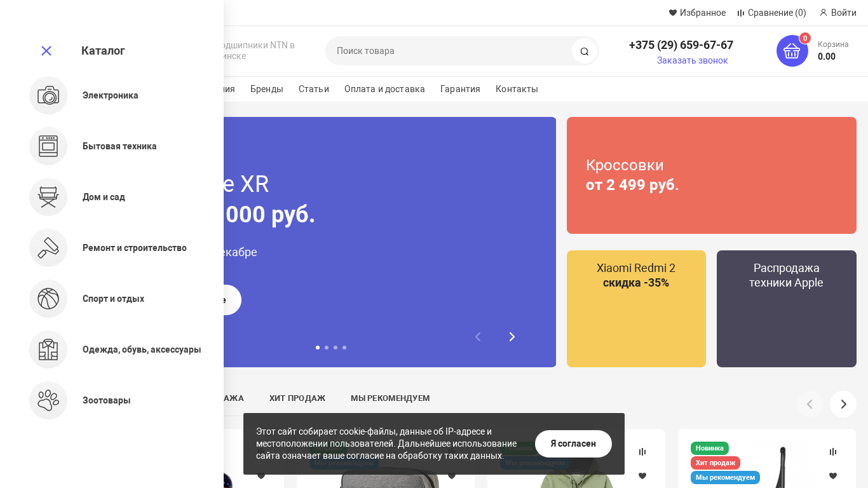Submit search with the magnifier icon
This screenshot has height=488, width=868.
click(585, 51)
